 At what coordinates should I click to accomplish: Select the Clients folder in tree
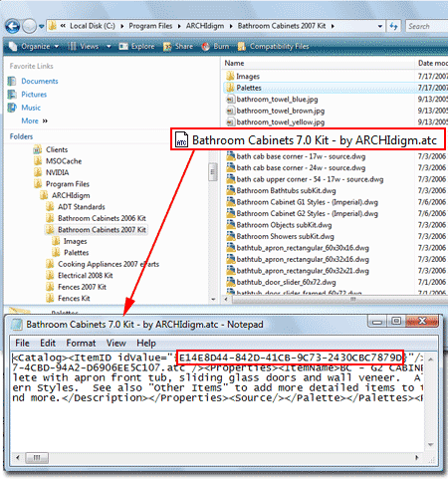(57, 149)
